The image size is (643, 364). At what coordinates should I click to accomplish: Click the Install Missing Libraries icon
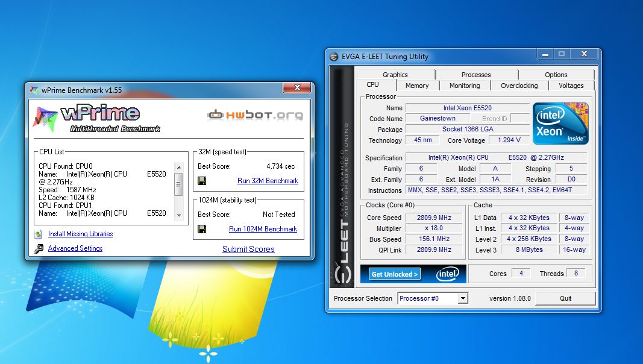[39, 234]
